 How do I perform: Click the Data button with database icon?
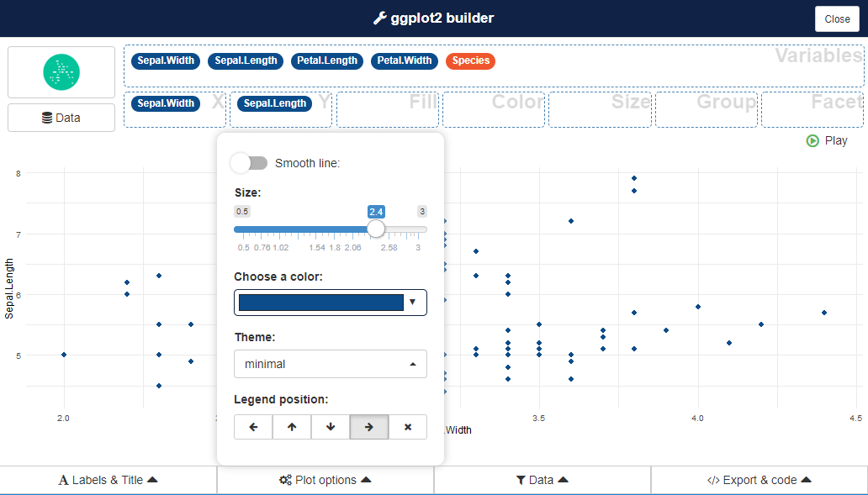coord(61,118)
